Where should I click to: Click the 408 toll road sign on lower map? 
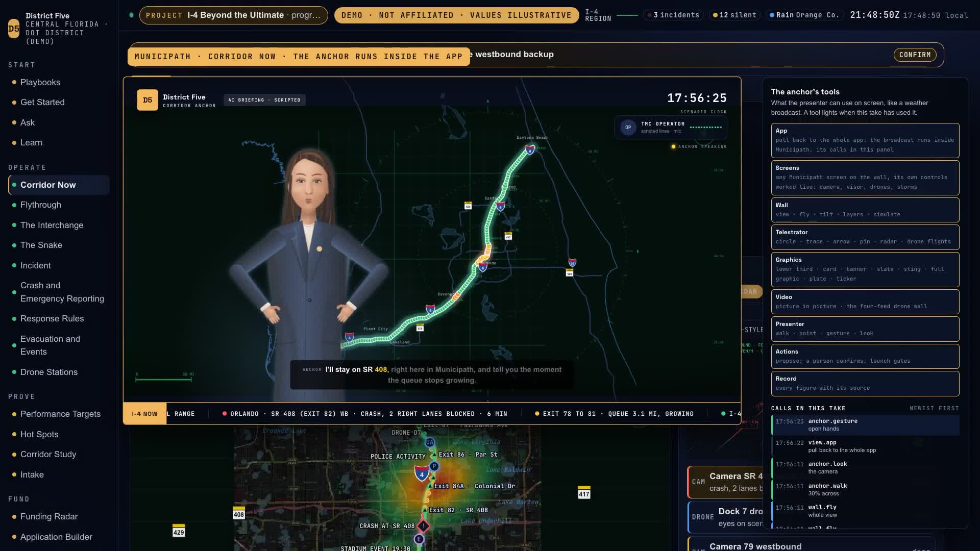click(239, 513)
